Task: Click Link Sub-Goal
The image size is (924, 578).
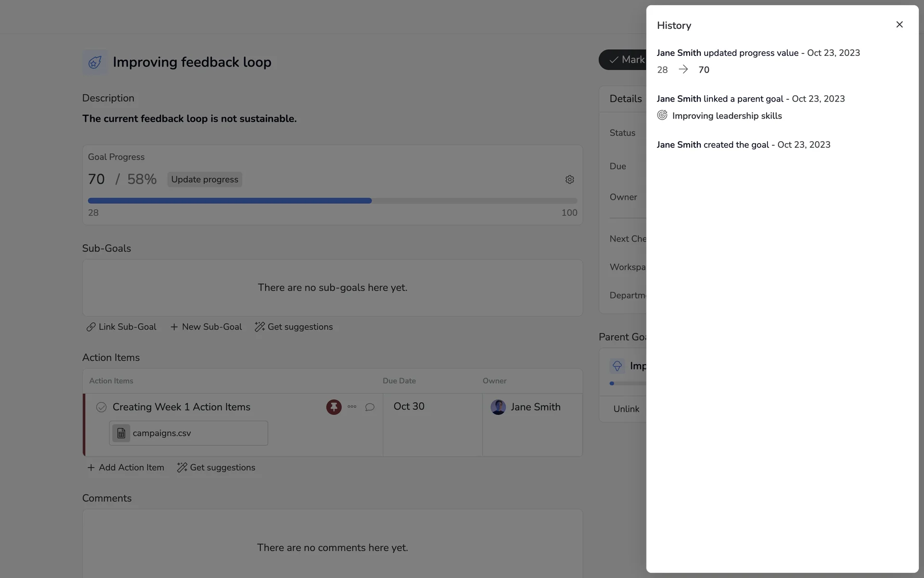Action: 121,327
